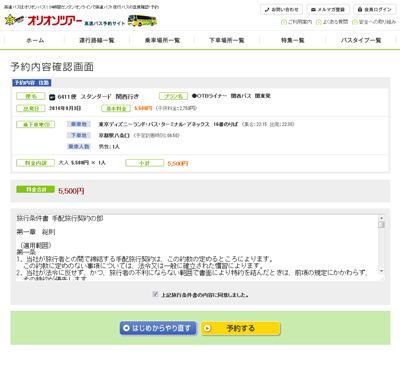
Task: Open the 下車場所一覧 menu item
Action: tap(227, 40)
